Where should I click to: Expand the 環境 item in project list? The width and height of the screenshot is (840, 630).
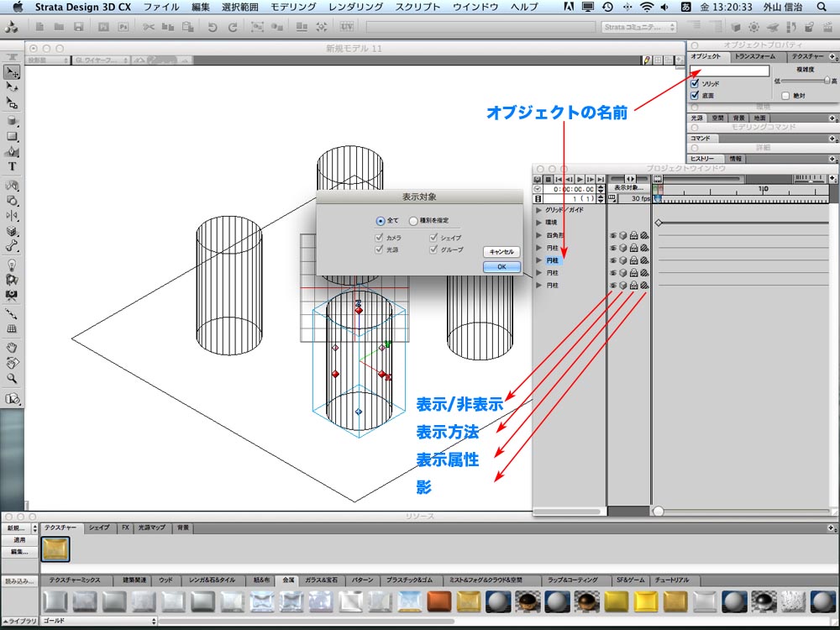coord(539,223)
